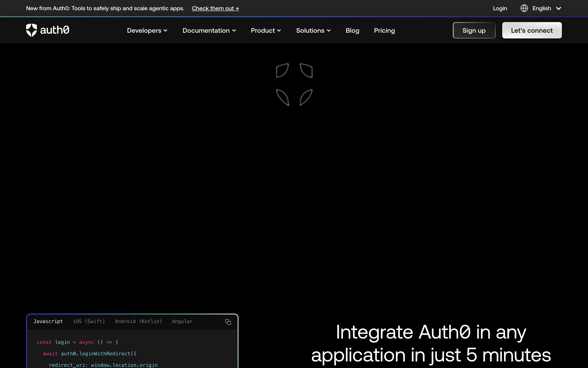Screen dimensions: 588x368
Task: Click the globe language icon
Action: click(x=524, y=8)
